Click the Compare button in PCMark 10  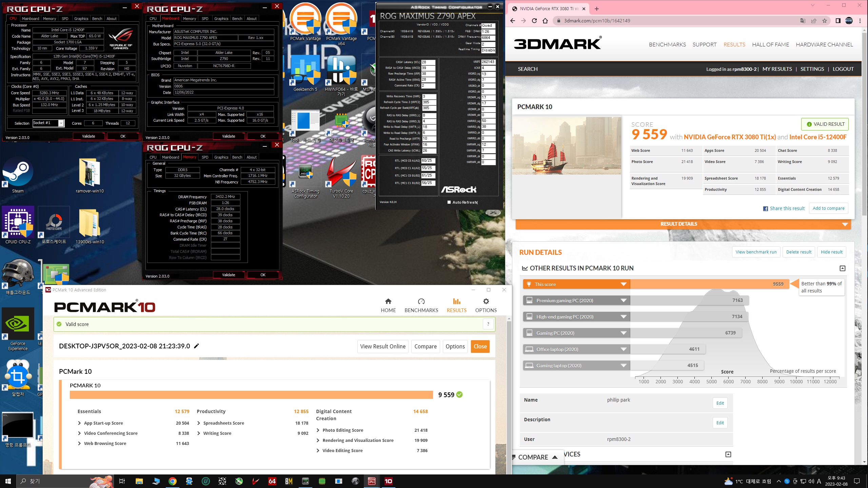[x=426, y=346]
